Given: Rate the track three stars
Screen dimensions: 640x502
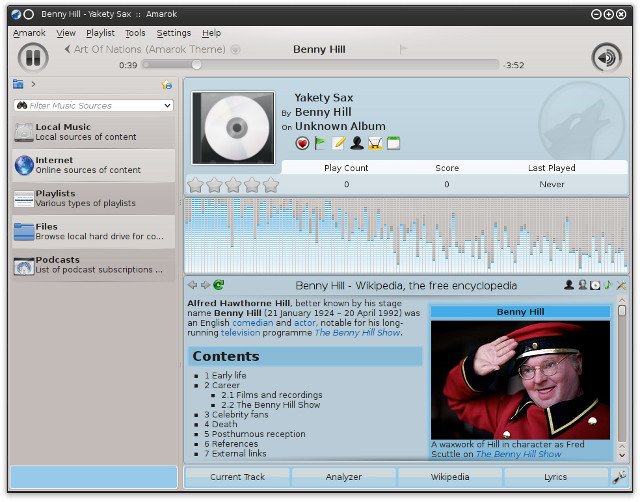Looking at the screenshot, I should [233, 185].
